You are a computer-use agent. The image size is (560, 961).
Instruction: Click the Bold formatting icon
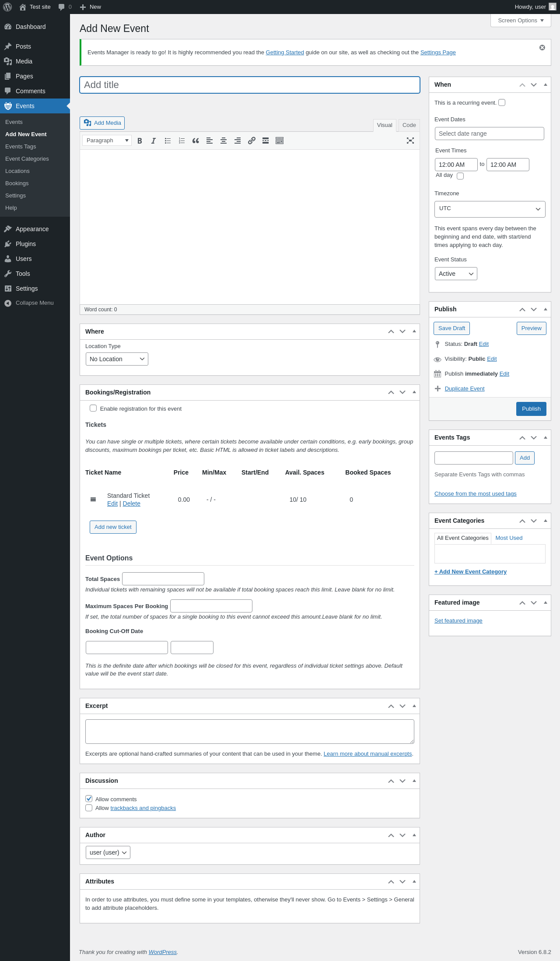[x=140, y=141]
